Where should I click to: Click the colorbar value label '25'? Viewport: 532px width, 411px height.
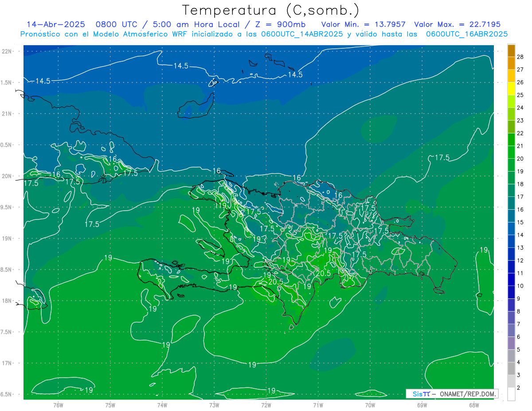tap(520, 95)
